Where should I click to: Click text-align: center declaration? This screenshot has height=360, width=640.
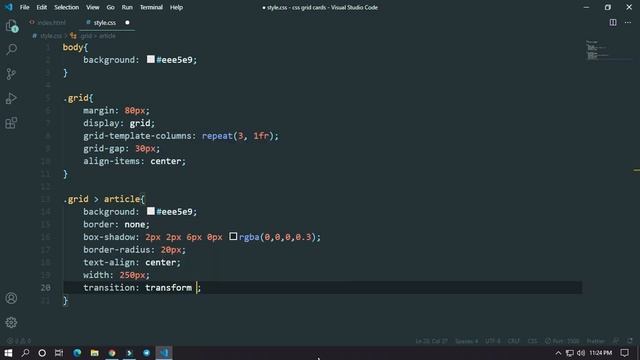pos(132,262)
